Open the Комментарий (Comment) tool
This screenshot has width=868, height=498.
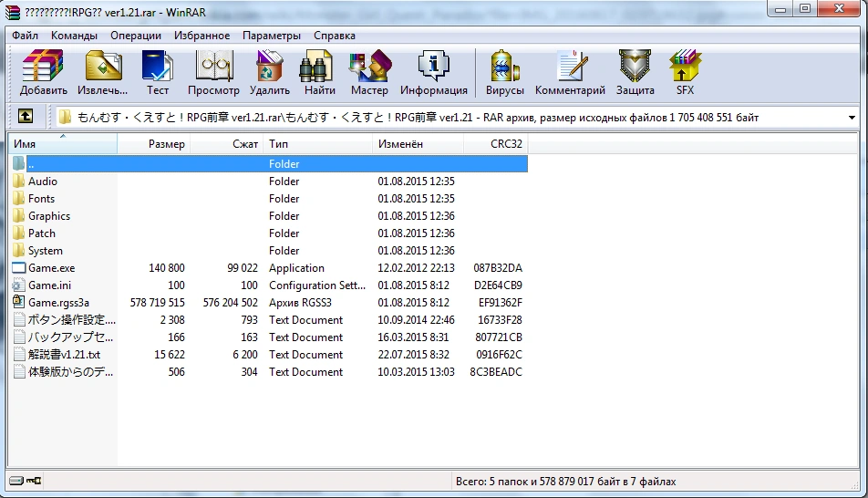coord(570,72)
